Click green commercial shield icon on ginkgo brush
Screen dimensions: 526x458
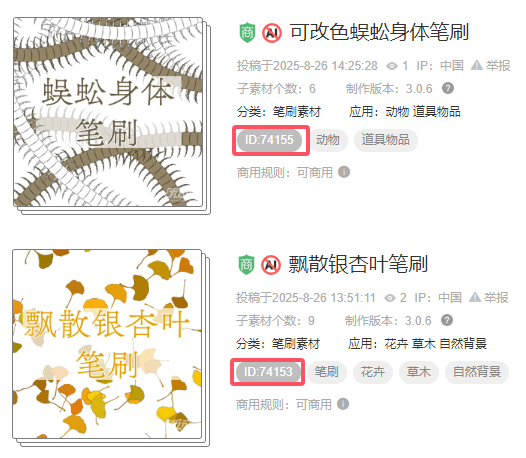246,265
